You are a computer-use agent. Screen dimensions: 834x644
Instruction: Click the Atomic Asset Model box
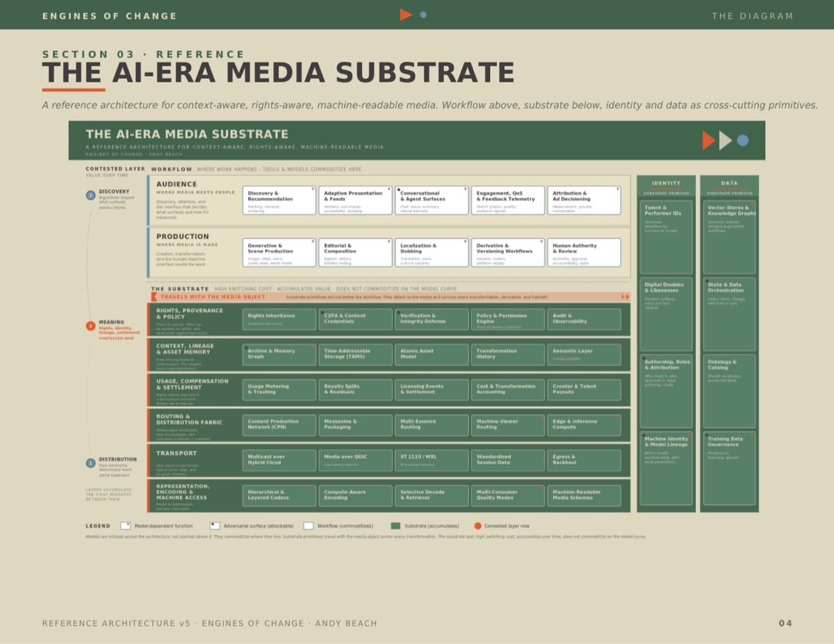432,354
